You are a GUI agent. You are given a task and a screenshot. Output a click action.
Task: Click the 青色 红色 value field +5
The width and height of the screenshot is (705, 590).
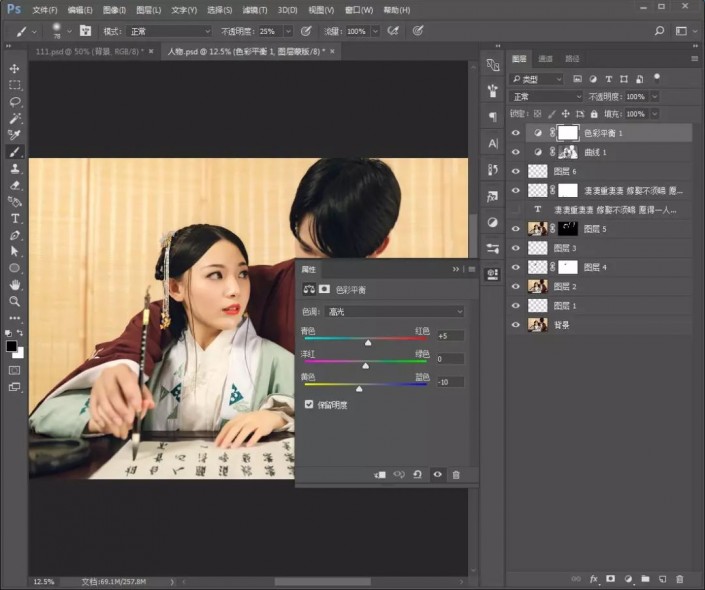click(x=450, y=336)
